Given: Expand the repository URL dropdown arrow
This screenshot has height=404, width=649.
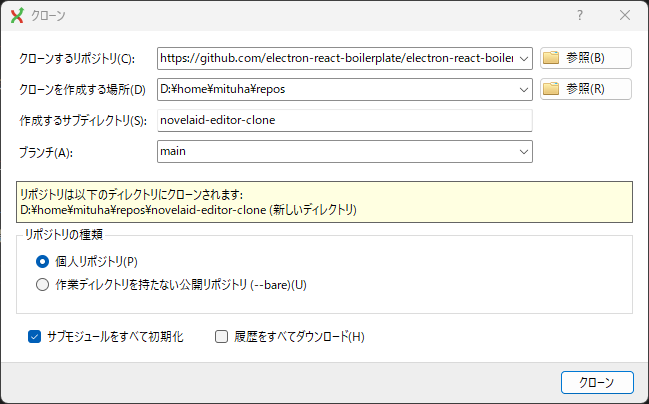Looking at the screenshot, I should (523, 58).
